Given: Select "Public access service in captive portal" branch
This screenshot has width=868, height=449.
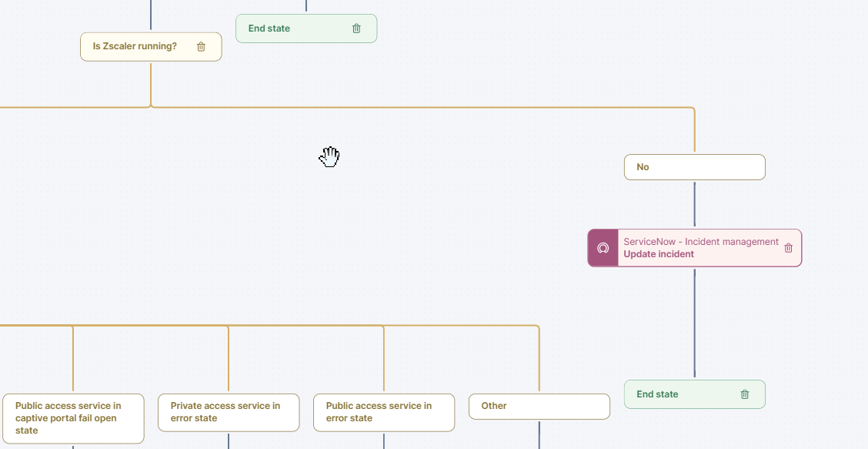Looking at the screenshot, I should [x=73, y=418].
